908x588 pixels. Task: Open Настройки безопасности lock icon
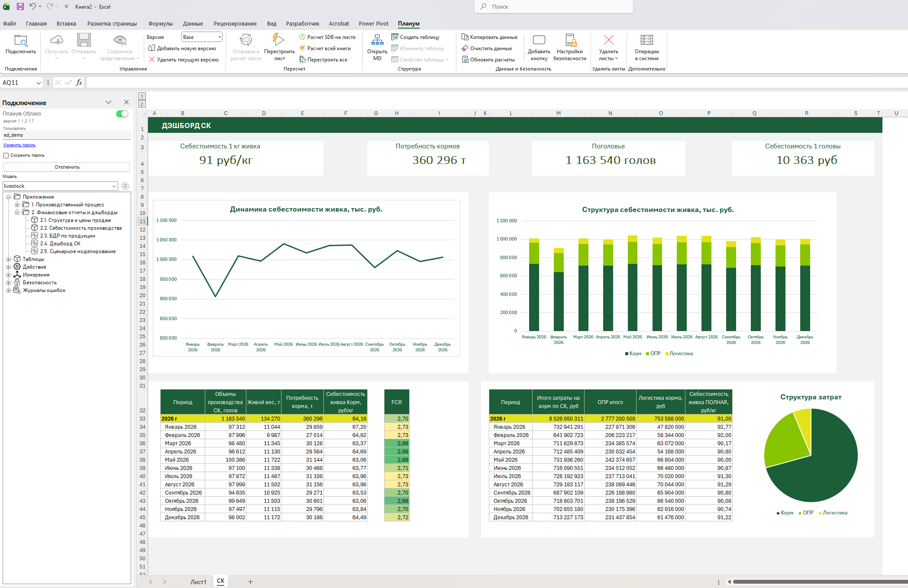[x=570, y=41]
